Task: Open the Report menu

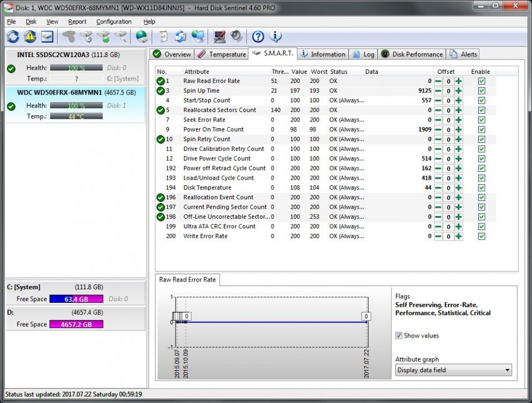Action: pyautogui.click(x=77, y=22)
